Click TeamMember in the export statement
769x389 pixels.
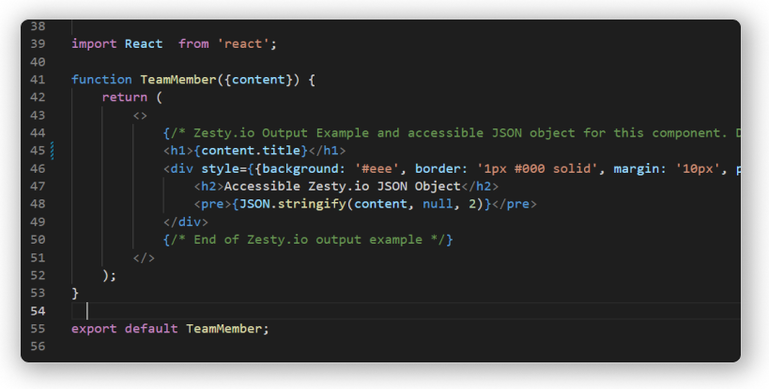click(224, 329)
